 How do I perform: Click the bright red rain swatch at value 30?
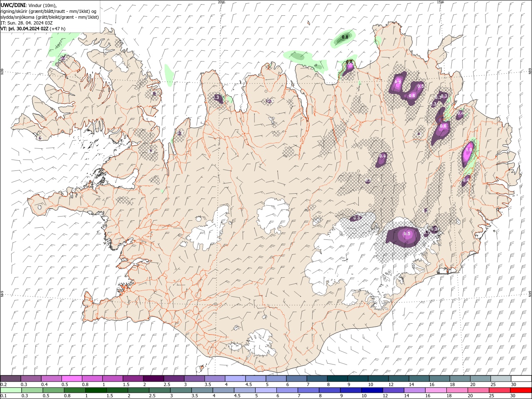[521, 390]
